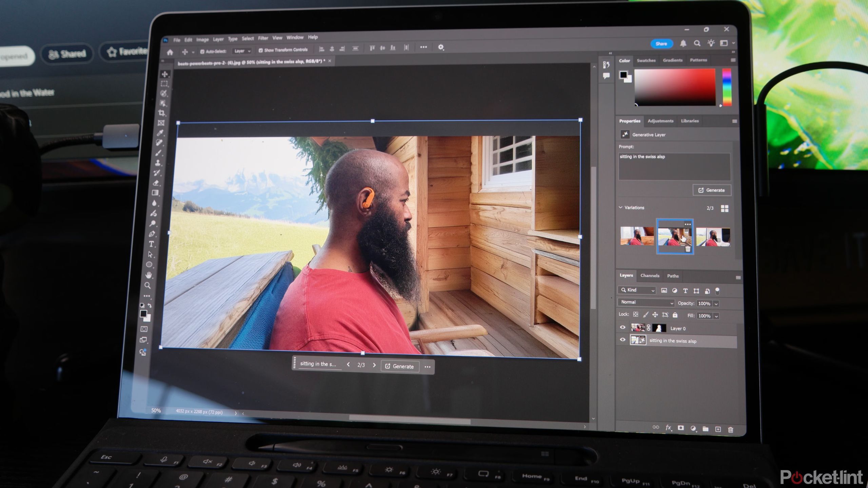868x488 pixels.
Task: Select the Pen tool
Action: point(152,234)
